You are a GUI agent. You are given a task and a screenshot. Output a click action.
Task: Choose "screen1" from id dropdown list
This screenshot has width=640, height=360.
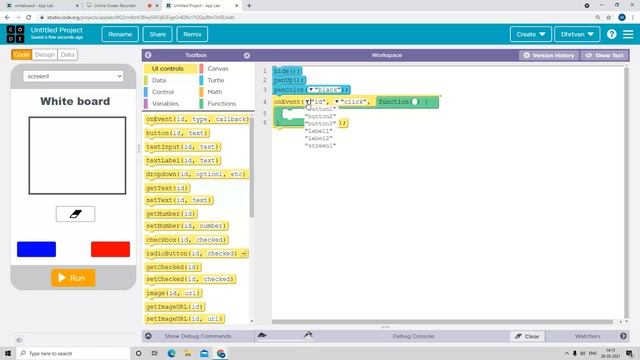(x=320, y=146)
